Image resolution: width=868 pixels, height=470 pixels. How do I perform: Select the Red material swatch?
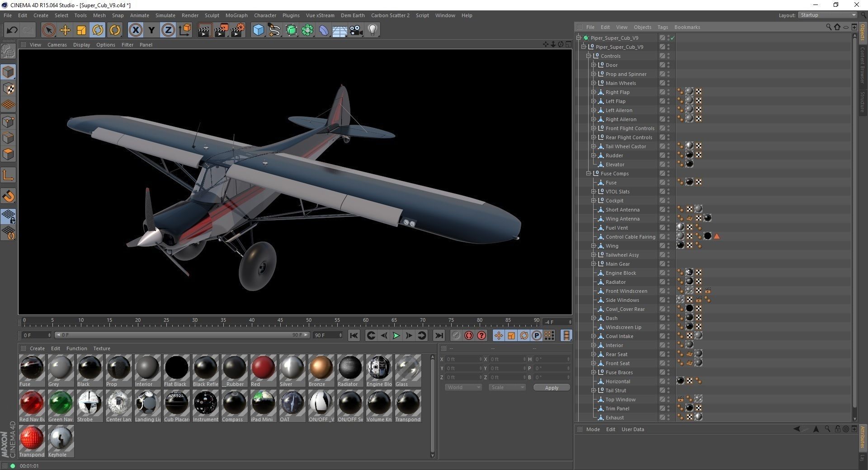click(263, 371)
